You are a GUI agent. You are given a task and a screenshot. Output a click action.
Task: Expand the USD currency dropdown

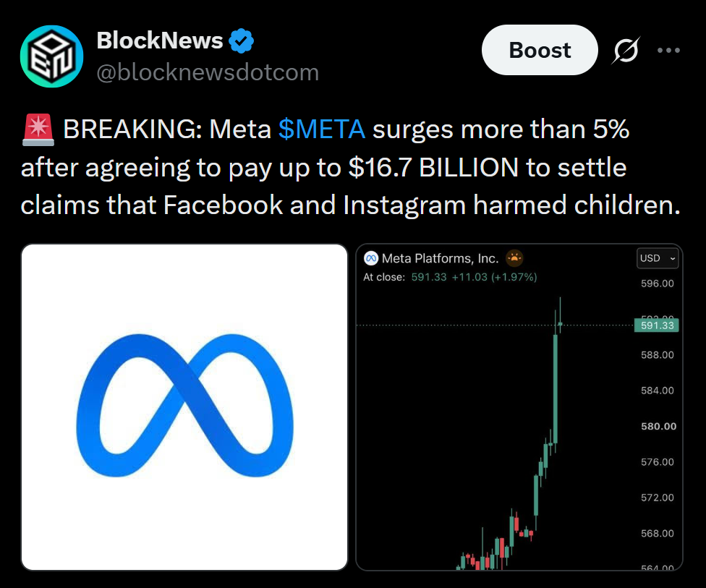[658, 258]
